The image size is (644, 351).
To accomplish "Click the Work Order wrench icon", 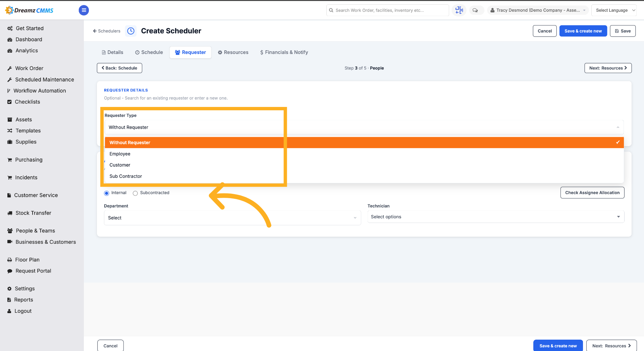I will click(x=10, y=68).
